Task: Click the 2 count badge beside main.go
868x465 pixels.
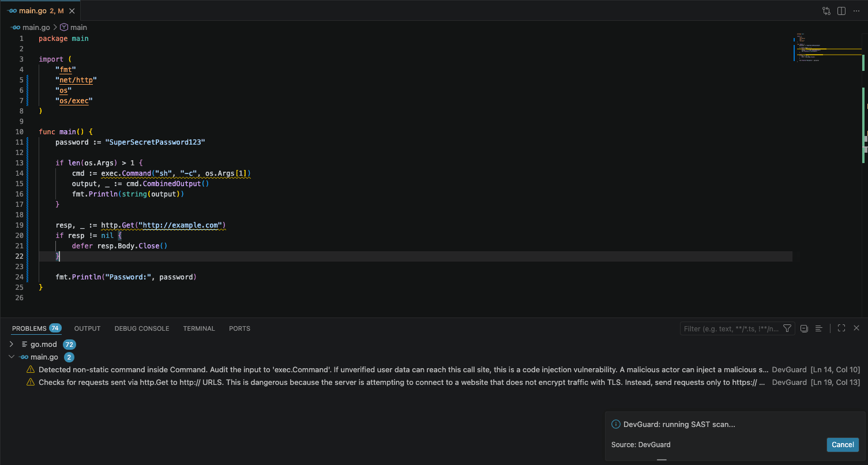Action: point(69,357)
